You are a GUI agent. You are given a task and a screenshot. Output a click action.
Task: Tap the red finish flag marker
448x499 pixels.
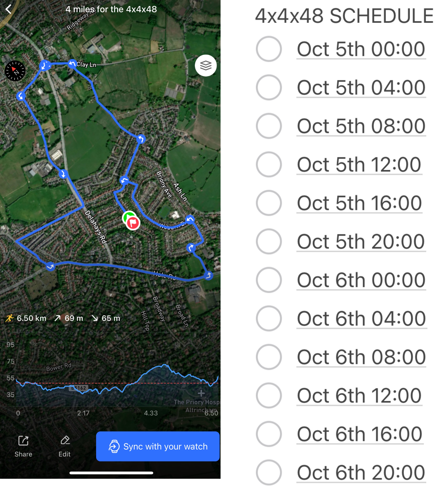[x=133, y=223]
